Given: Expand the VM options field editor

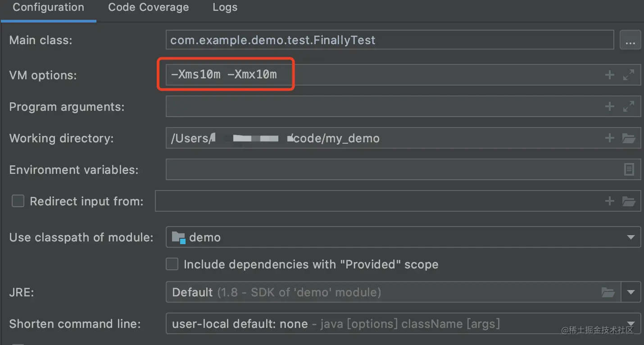Looking at the screenshot, I should tap(628, 75).
